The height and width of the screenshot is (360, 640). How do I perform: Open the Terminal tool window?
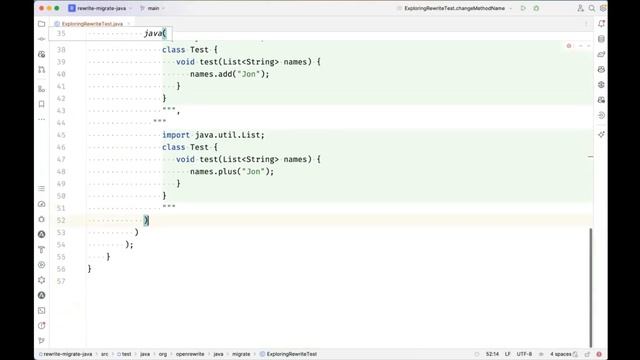pyautogui.click(x=42, y=311)
